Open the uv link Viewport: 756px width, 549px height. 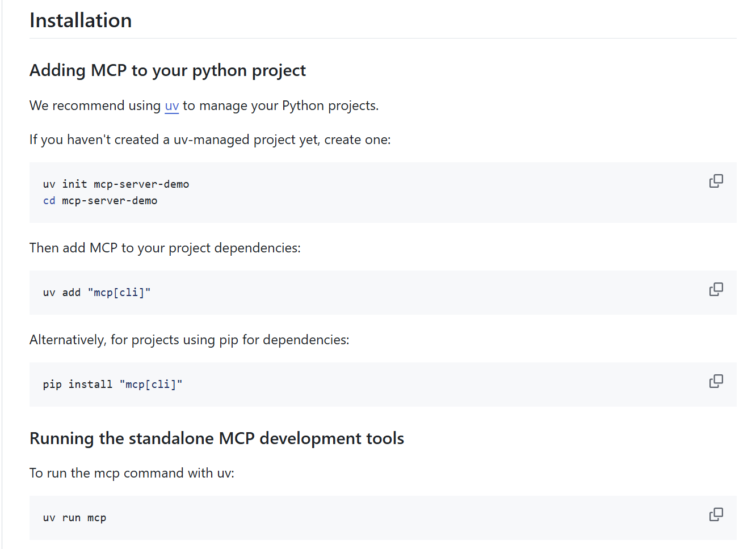171,106
